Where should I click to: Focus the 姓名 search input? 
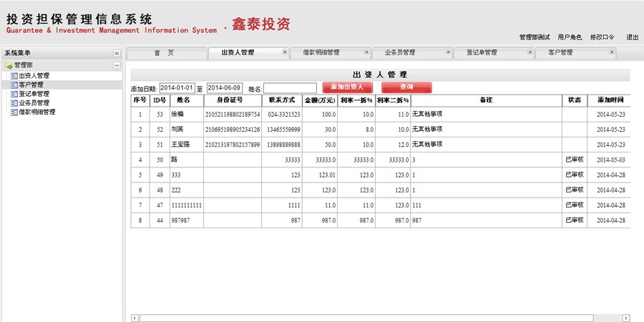[290, 88]
